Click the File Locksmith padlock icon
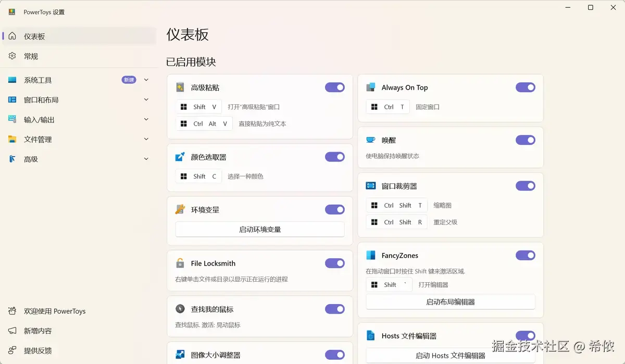This screenshot has width=625, height=364. point(180,263)
